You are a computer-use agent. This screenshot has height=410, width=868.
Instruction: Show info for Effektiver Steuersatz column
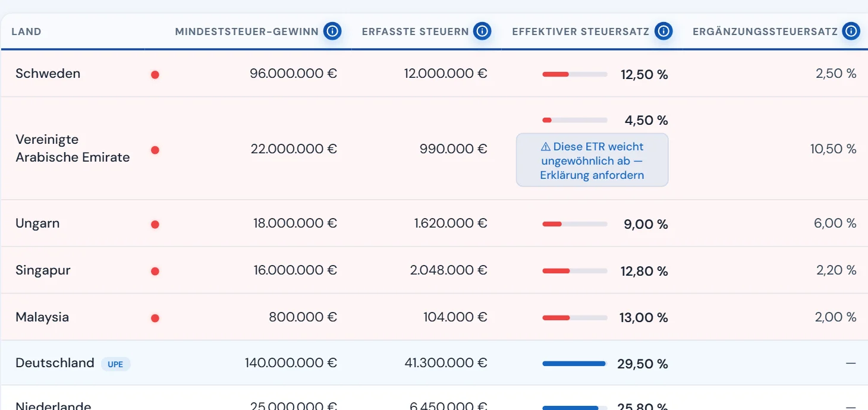pyautogui.click(x=663, y=31)
